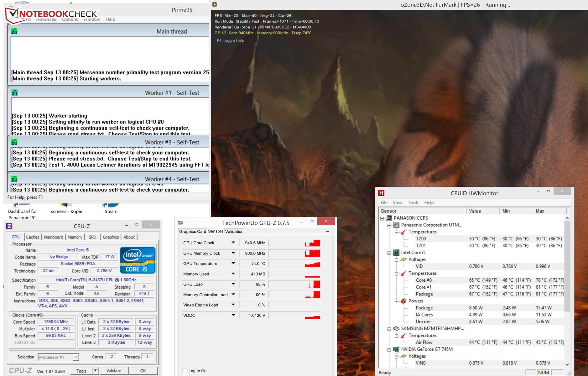Viewport: 588px width, 376px height.
Task: Click the Worker #4 Self-Test window icon
Action: pyautogui.click(x=14, y=179)
